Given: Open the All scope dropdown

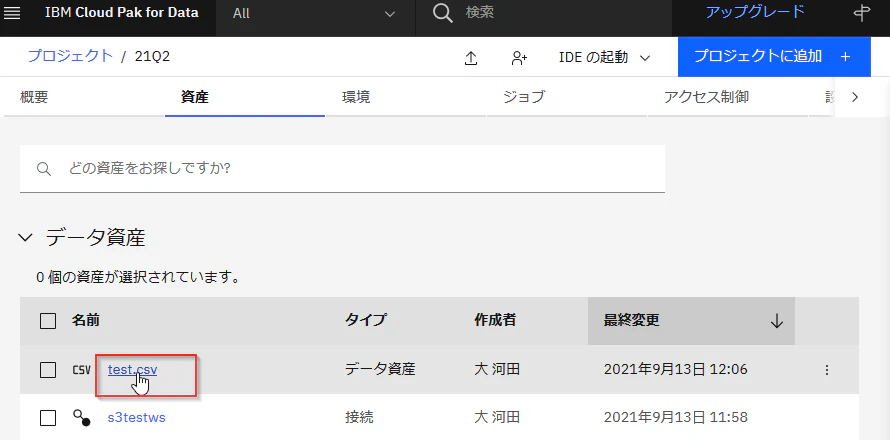Looking at the screenshot, I should tap(315, 14).
